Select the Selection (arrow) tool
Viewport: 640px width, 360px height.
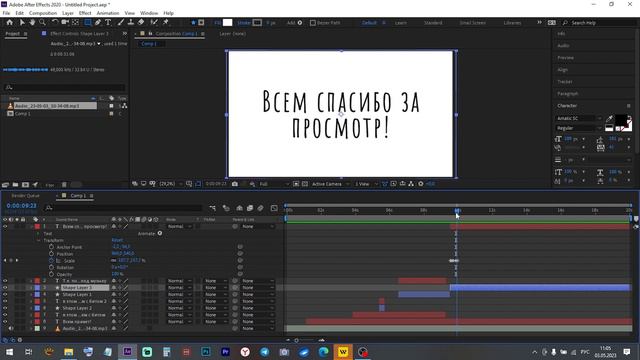point(22,22)
